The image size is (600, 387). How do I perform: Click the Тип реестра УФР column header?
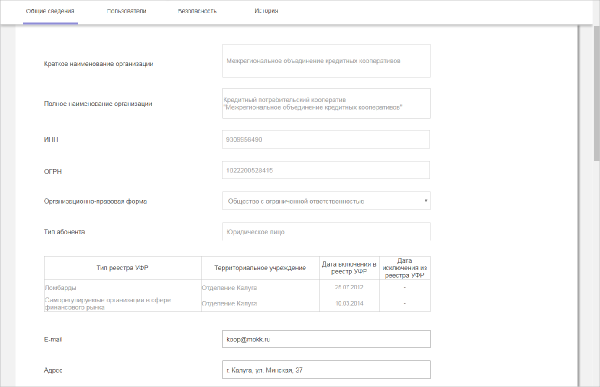123,268
